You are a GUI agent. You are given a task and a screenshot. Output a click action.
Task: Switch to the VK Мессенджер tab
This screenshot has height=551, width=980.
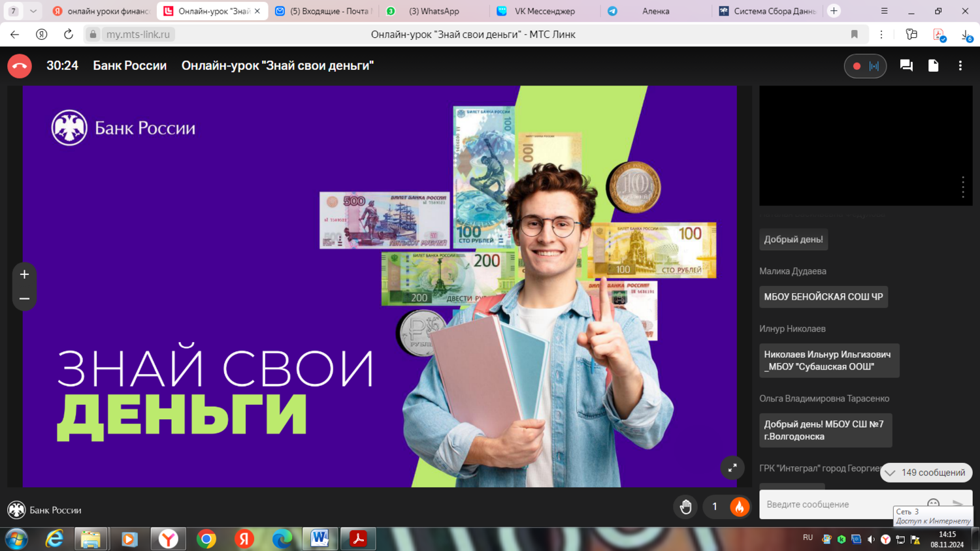tap(545, 11)
